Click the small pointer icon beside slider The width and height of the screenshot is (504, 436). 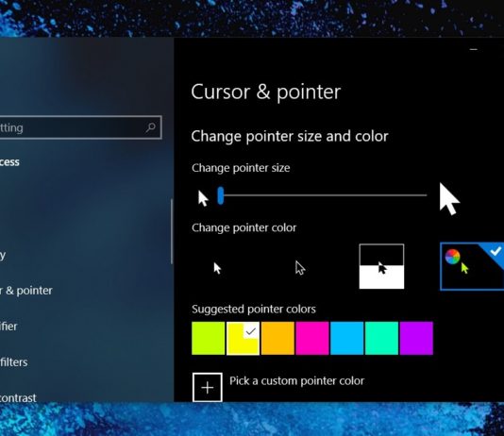[203, 198]
